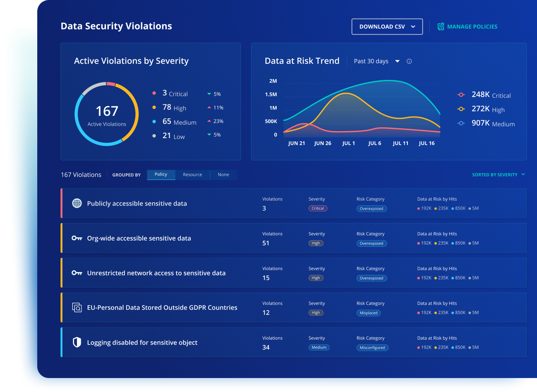Click the globe icon for publicly accessible data
The height and width of the screenshot is (392, 537).
pos(77,203)
